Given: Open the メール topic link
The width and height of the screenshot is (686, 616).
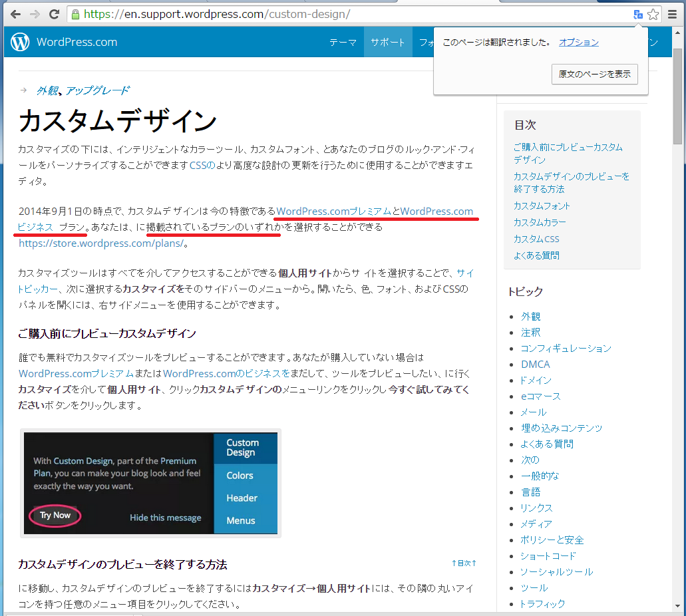Looking at the screenshot, I should click(534, 412).
